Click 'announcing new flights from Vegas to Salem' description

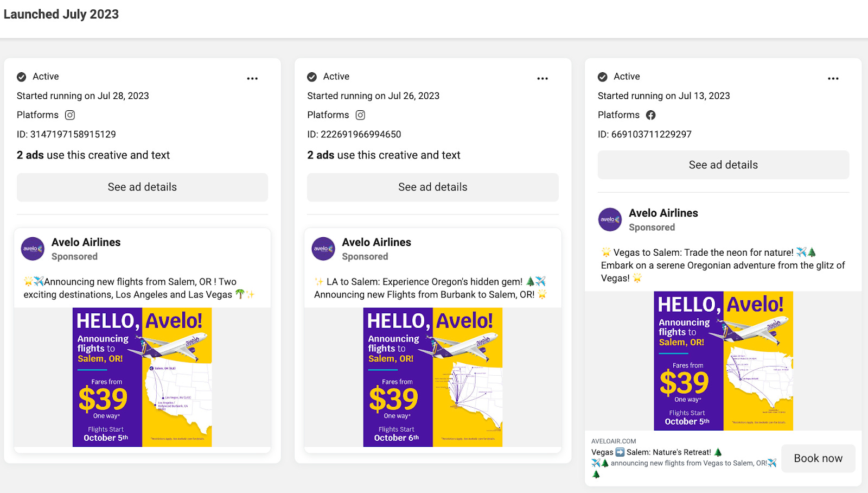coord(685,468)
